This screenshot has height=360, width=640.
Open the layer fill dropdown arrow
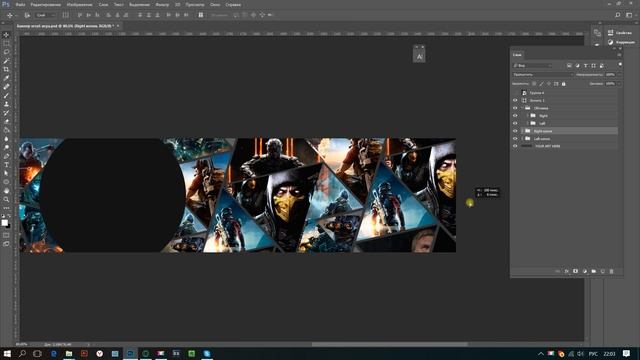pos(619,84)
